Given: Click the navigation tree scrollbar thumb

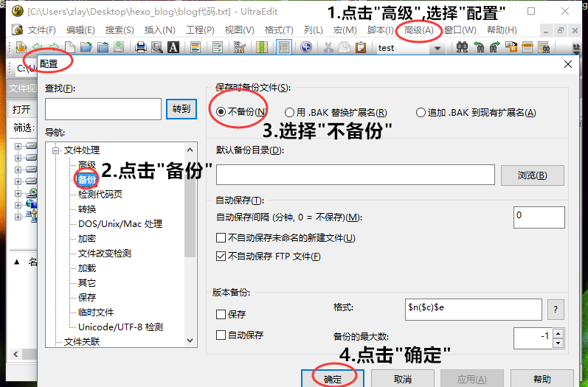Looking at the screenshot, I should click(x=190, y=208).
